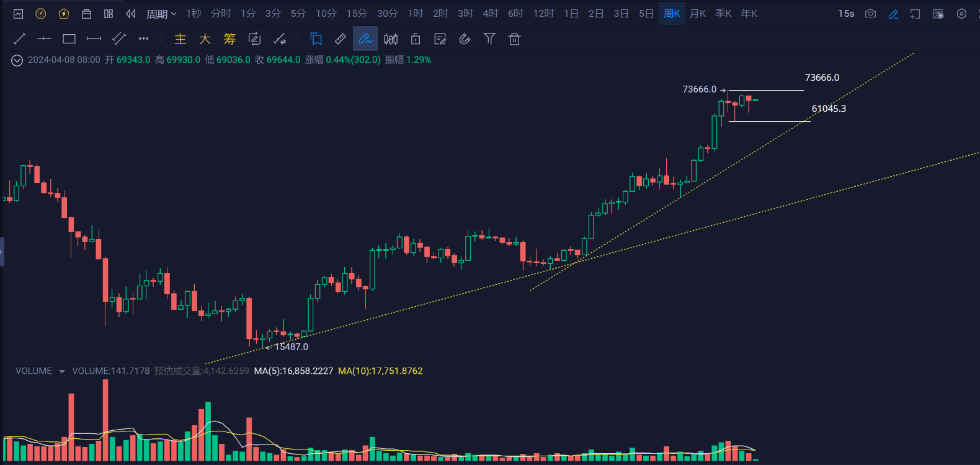Switch to the 月K monthly timeframe
980x465 pixels.
coord(698,14)
